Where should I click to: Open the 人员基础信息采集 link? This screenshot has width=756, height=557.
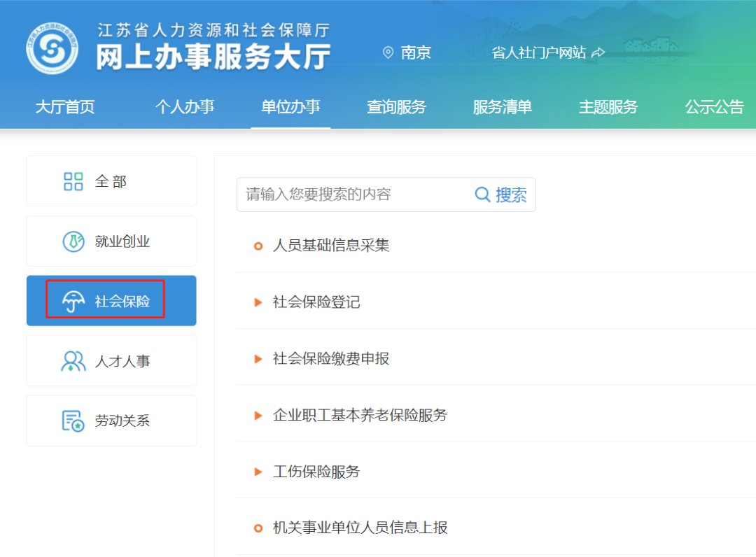[x=331, y=246]
